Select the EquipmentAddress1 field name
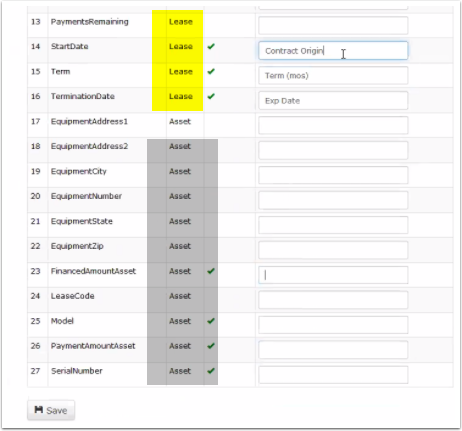Viewport: 462px width, 431px height. tap(89, 122)
